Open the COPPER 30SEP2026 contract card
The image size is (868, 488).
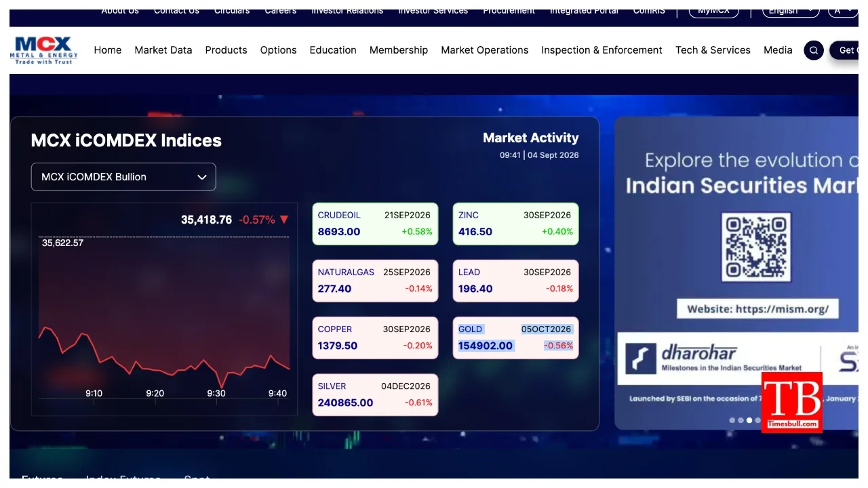point(375,338)
